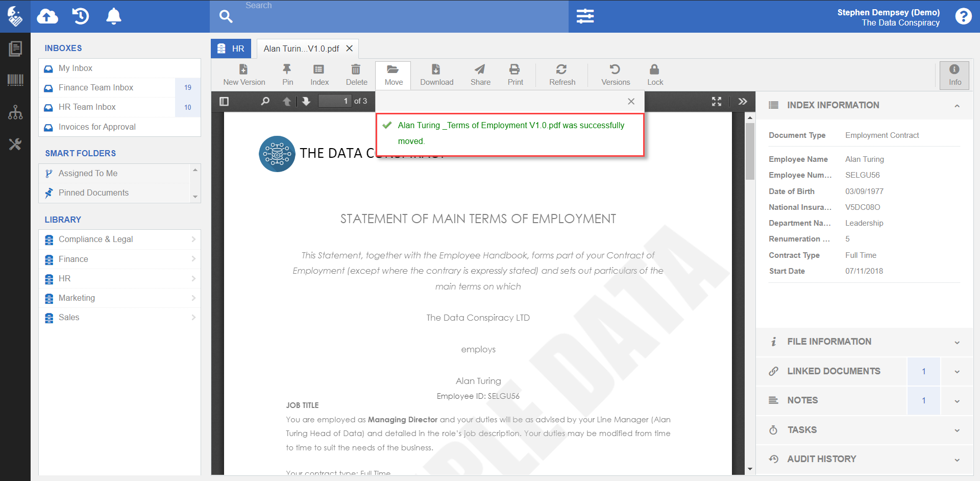Expand File Information section
This screenshot has width=980, height=481.
pos(957,343)
